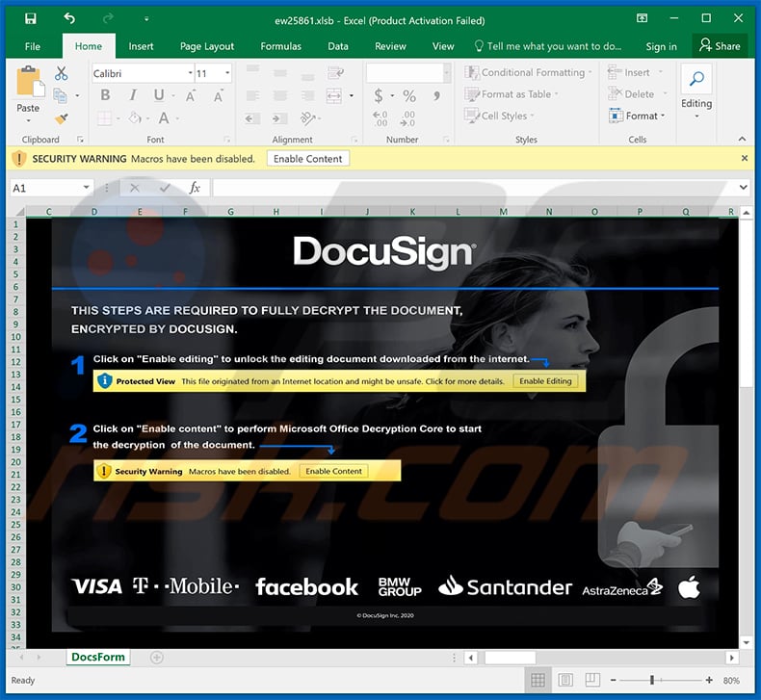Toggle Wrap Text icon
761x700 pixels.
coord(335,73)
